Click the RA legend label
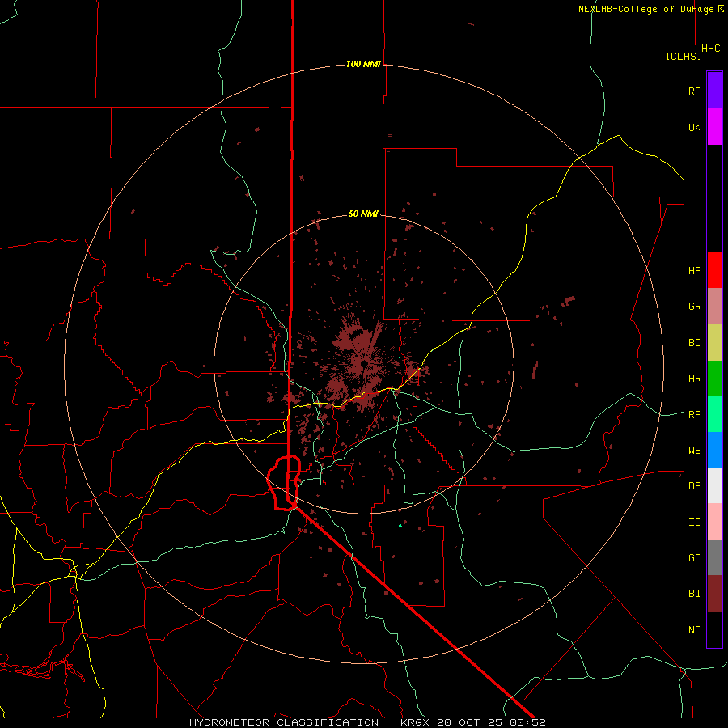 coord(694,414)
